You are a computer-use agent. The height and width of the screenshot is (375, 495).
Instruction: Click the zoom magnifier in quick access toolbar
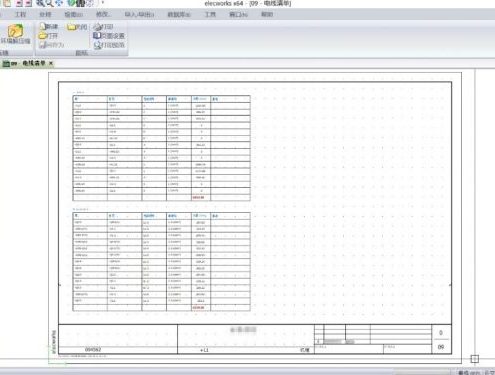click(x=49, y=3)
